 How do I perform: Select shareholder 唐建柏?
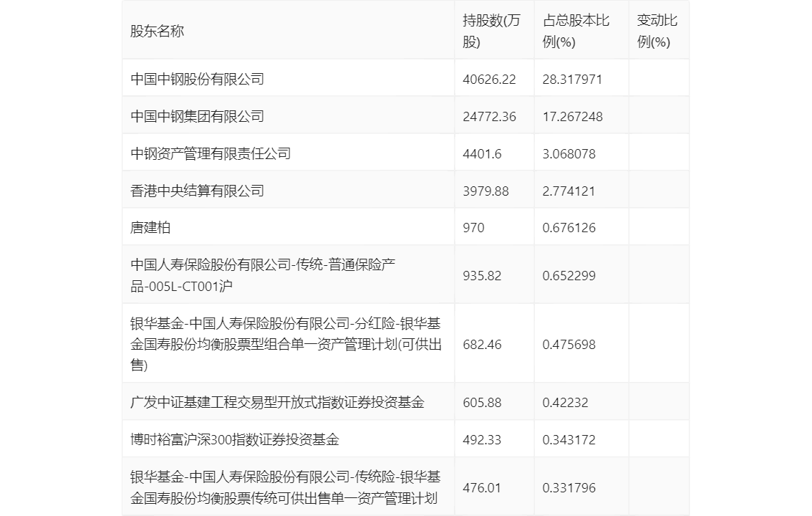click(150, 228)
